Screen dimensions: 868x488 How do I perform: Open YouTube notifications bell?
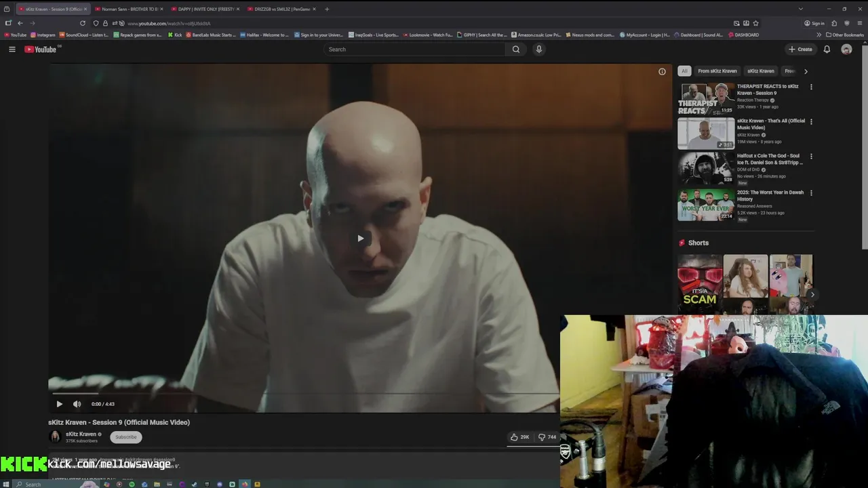(x=827, y=49)
